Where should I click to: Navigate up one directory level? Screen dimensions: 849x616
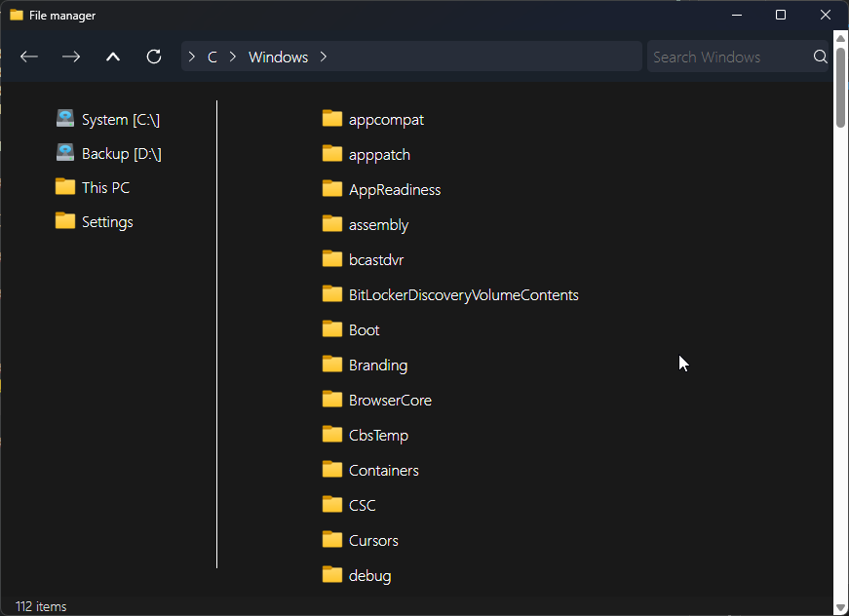113,57
